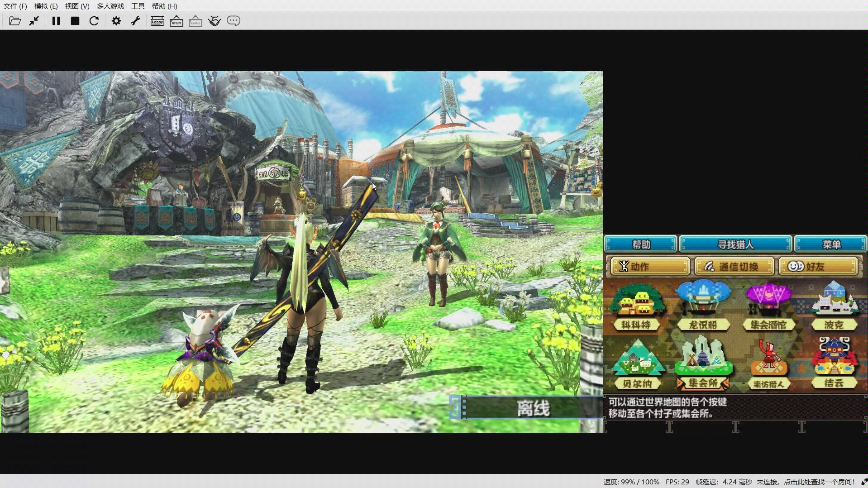Select the 集会酒馆 map icon
This screenshot has width=868, height=488.
pos(768,306)
